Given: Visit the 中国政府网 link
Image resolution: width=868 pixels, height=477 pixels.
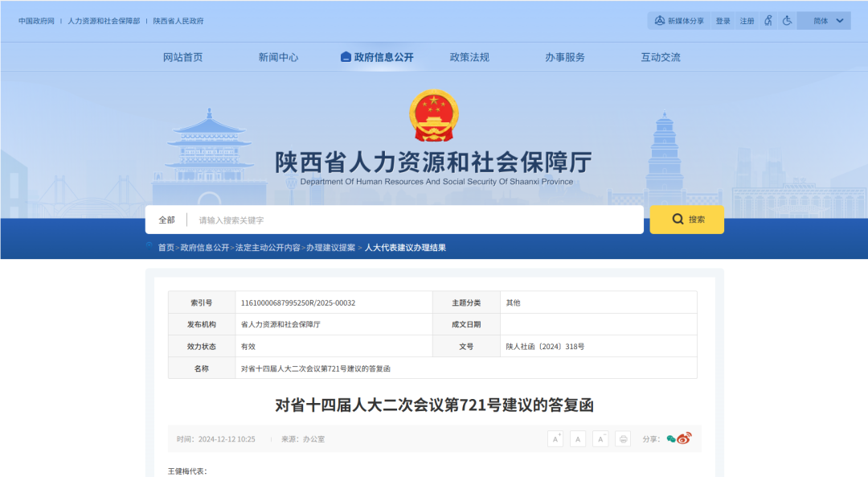Looking at the screenshot, I should [36, 21].
